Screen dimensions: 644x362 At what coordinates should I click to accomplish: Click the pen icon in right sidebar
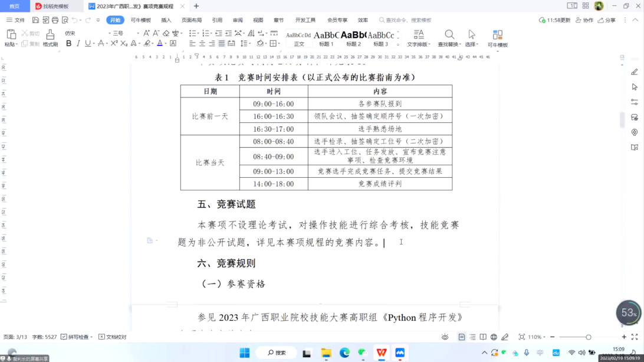coord(635,72)
